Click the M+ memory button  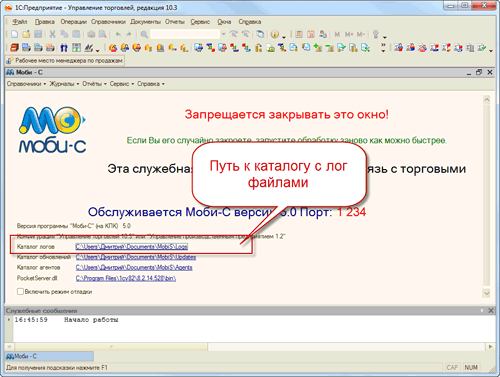[349, 34]
